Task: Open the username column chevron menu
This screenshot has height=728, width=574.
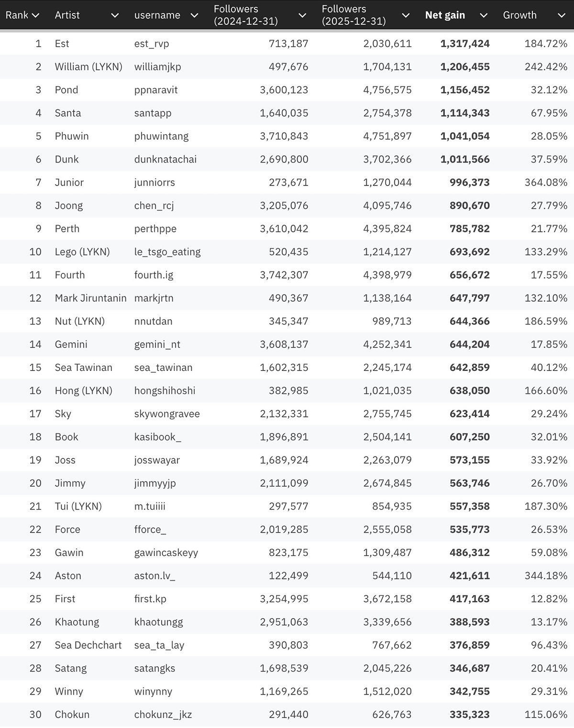Action: pyautogui.click(x=194, y=15)
